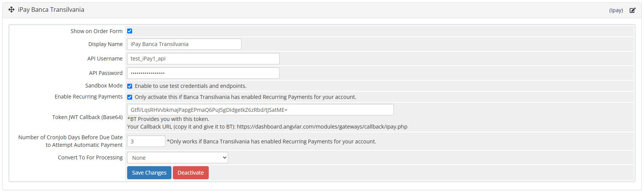Viewport: 644px width, 194px height.
Task: Open the Convert To For Processing dropdown
Action: click(x=177, y=157)
